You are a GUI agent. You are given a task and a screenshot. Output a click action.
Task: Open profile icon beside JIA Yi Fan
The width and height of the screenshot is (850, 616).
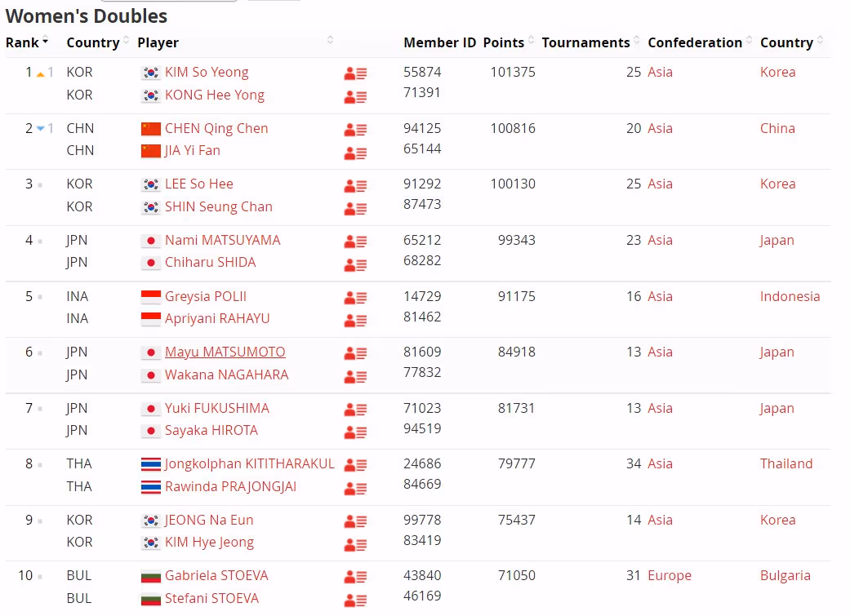355,152
